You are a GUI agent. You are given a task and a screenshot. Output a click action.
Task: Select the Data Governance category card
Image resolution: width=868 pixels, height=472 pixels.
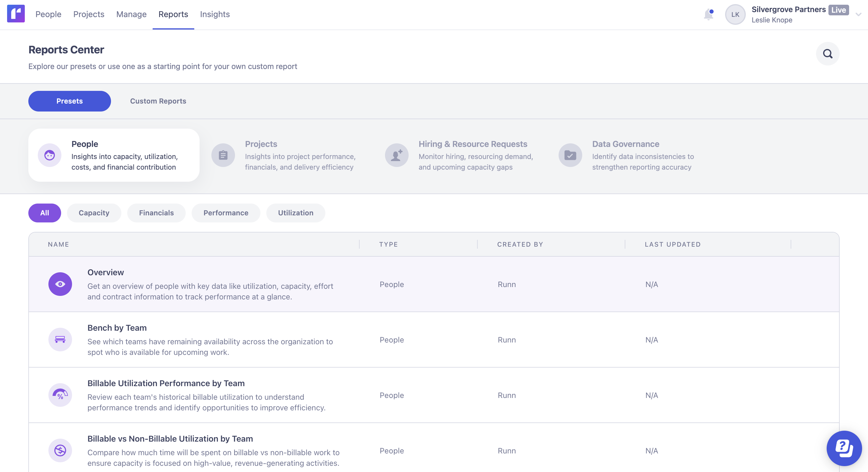[630, 155]
